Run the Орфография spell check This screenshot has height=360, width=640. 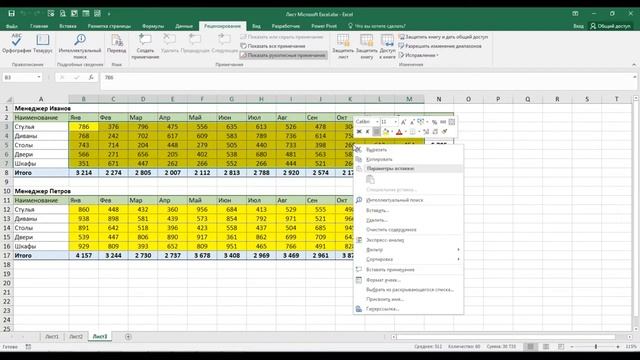pos(16,44)
